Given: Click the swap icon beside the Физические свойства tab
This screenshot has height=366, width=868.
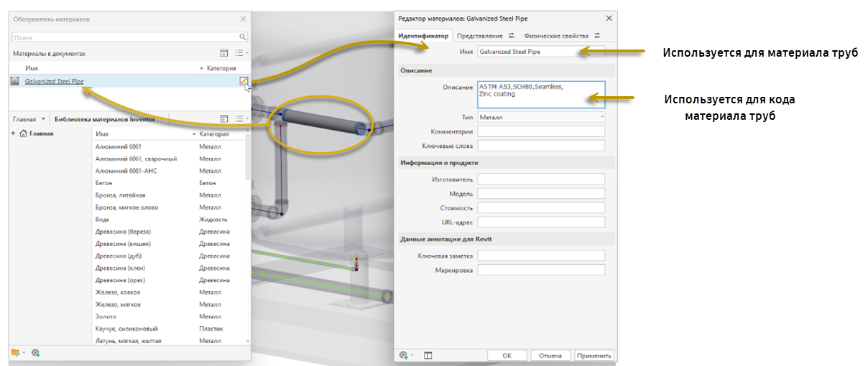Looking at the screenshot, I should [597, 35].
